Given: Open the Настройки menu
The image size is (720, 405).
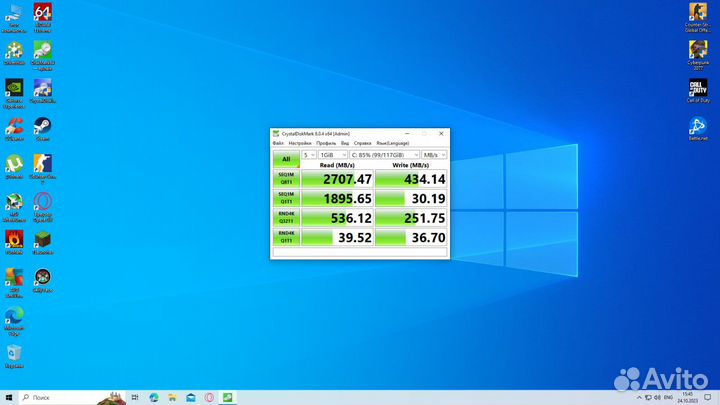Looking at the screenshot, I should click(x=300, y=143).
